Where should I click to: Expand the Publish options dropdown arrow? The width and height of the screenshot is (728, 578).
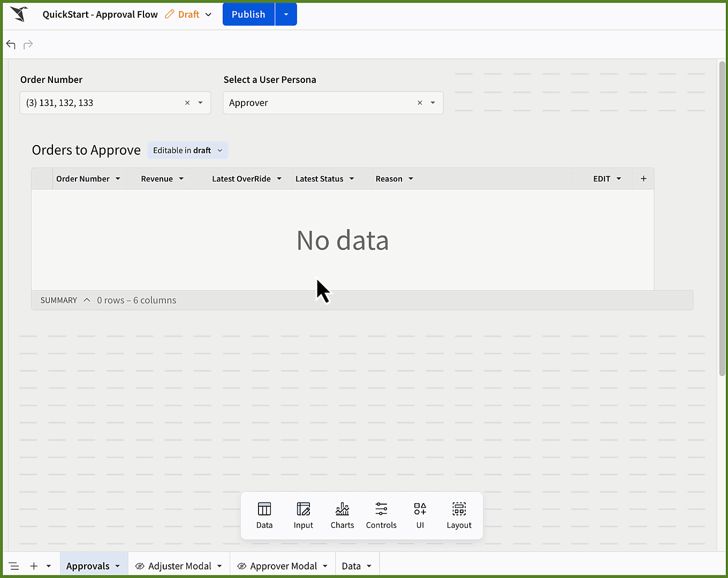coord(286,14)
